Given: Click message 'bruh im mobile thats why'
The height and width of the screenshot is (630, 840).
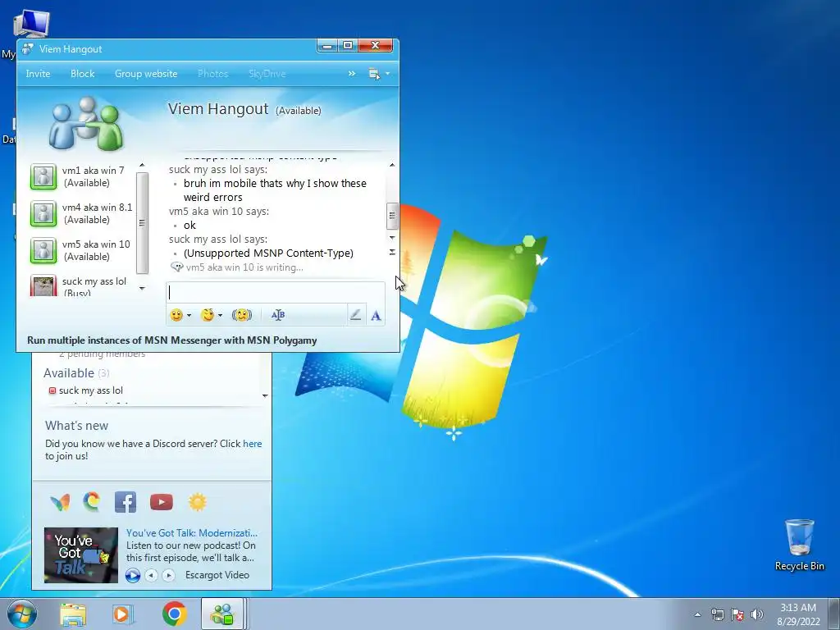Looking at the screenshot, I should (275, 190).
